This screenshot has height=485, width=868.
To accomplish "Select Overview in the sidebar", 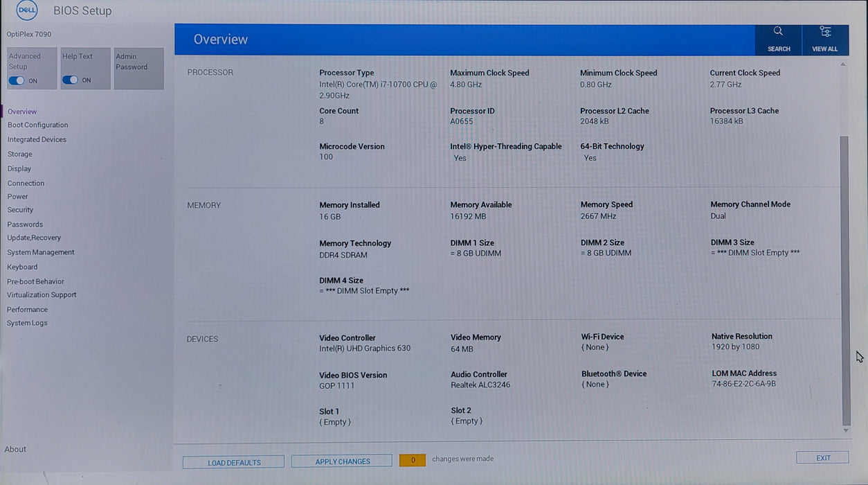I will point(22,112).
